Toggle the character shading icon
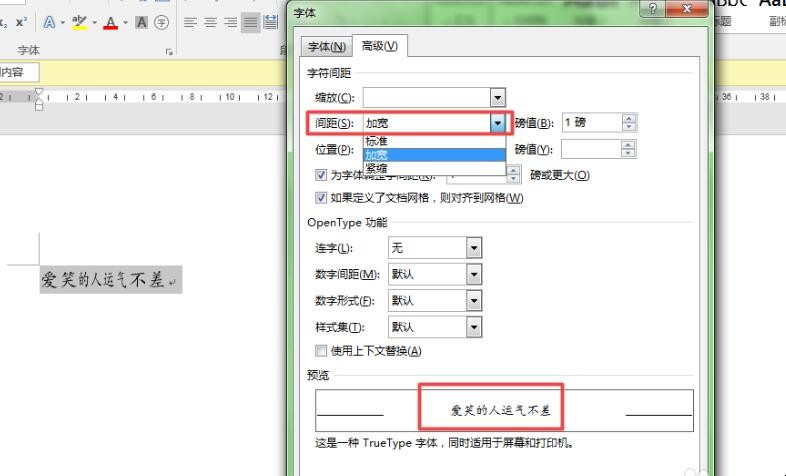Viewport: 786px width, 476px height. coord(141,23)
